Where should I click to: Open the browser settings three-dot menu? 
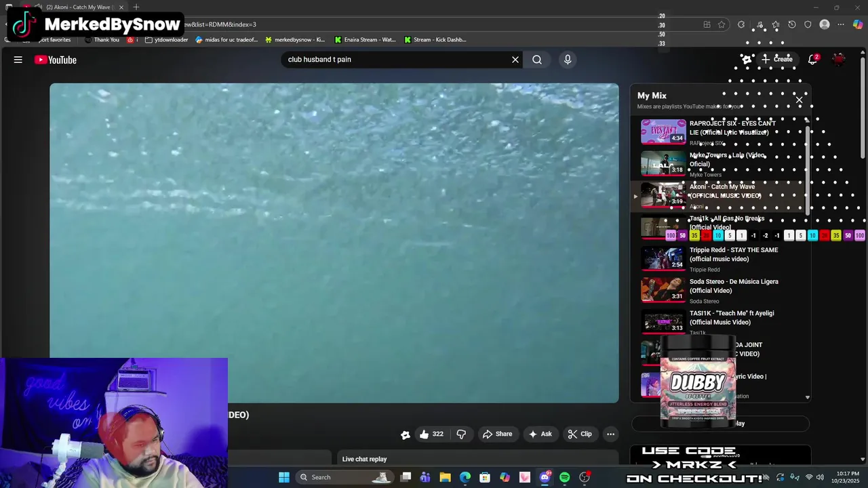(x=841, y=24)
